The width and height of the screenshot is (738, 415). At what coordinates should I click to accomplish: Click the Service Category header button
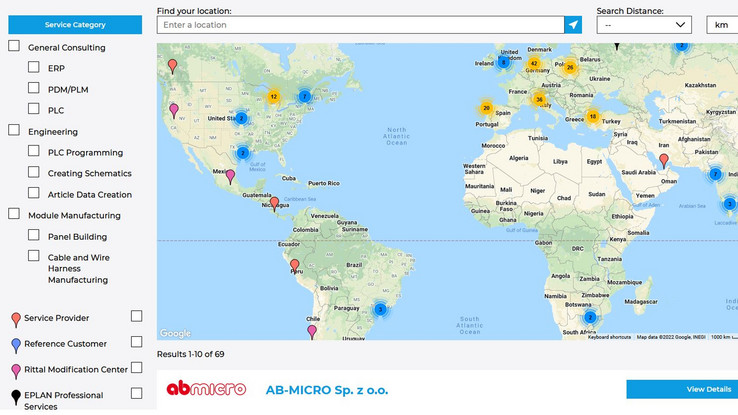coord(75,25)
